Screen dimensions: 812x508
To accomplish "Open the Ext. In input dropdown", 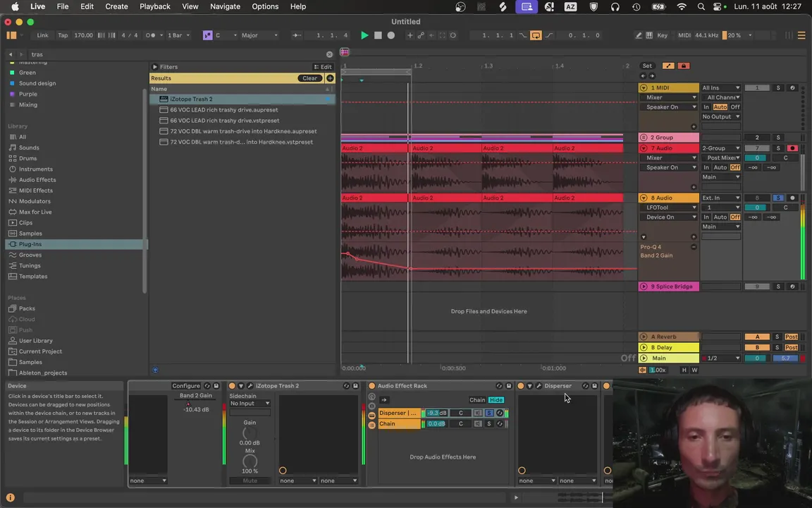I will 721,198.
